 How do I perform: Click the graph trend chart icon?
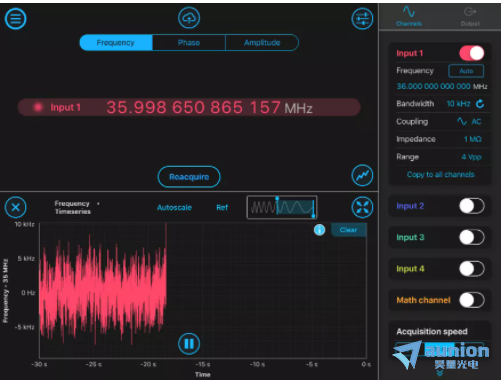click(x=362, y=175)
